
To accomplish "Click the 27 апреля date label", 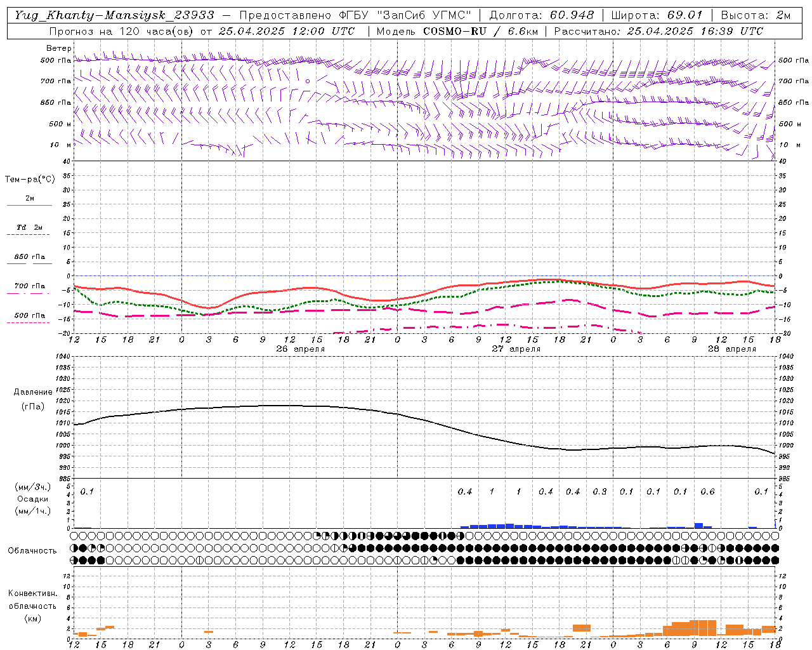I will (x=516, y=349).
